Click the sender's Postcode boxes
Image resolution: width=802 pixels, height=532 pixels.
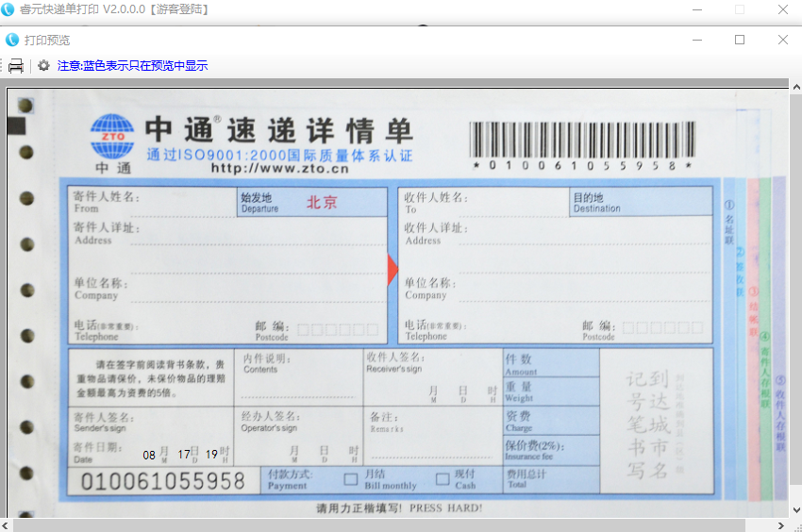pos(338,330)
